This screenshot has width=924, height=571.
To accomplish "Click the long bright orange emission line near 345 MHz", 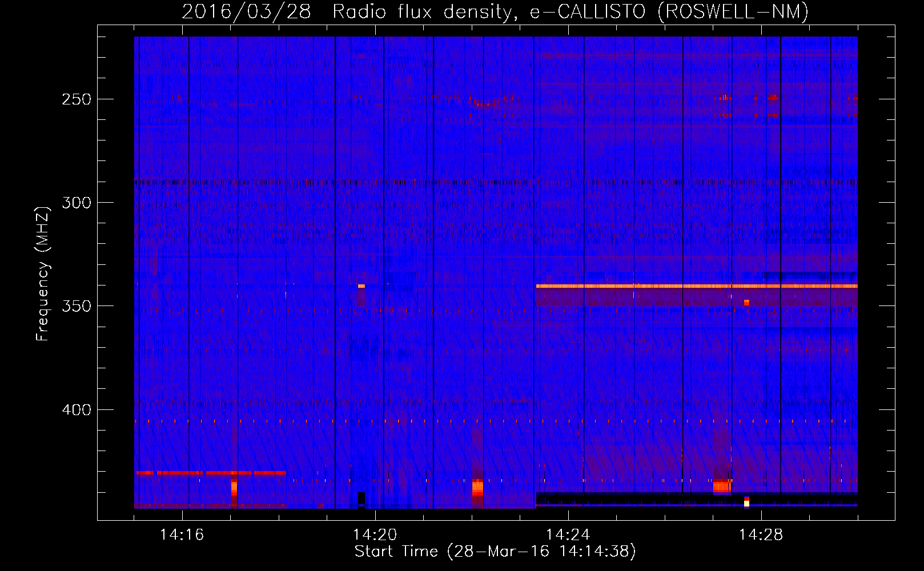I will click(x=697, y=286).
